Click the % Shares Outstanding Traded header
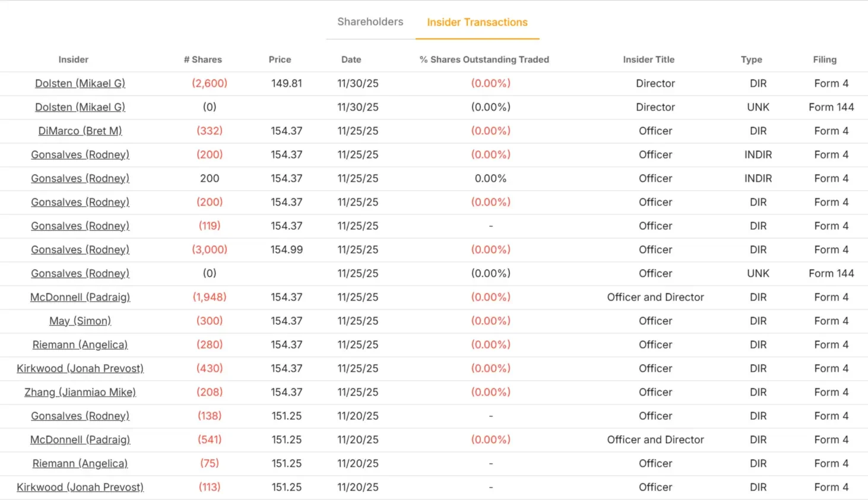The image size is (868, 500). click(x=484, y=59)
